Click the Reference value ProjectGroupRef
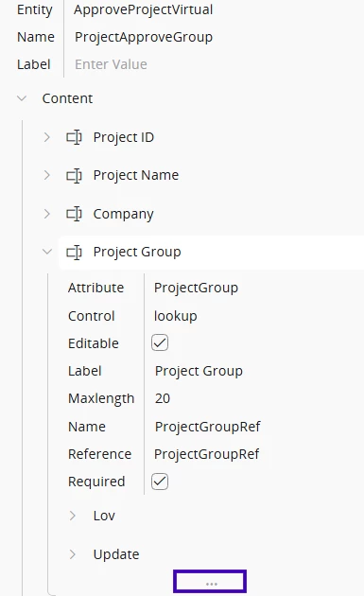This screenshot has width=364, height=596. [207, 454]
